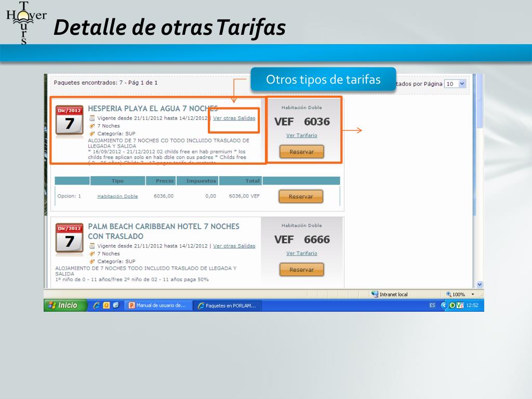532x399 pixels.
Task: Open PALM BEACH CARIBBEAN HOTEL 7 NOCHES package
Action: click(x=164, y=231)
